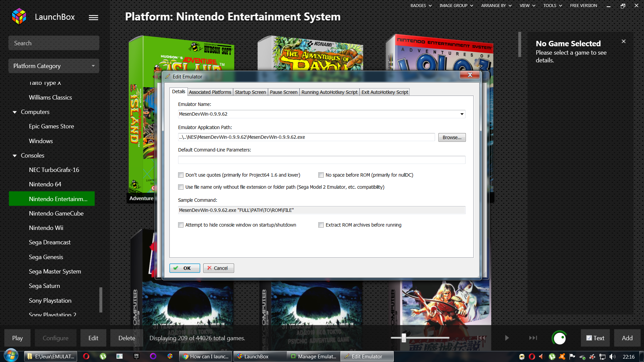Viewport: 644px width, 362px height.
Task: Click the Default Command-Line Parameters field
Action: (x=321, y=160)
